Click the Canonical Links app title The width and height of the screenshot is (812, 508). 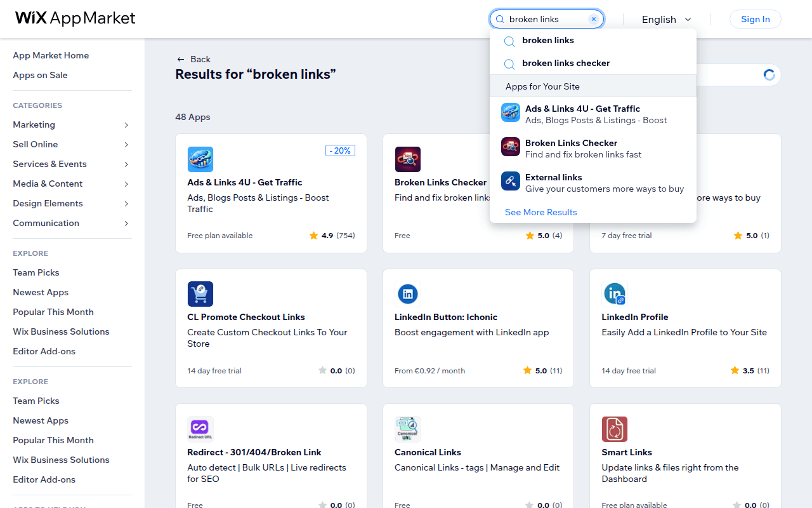[428, 452]
